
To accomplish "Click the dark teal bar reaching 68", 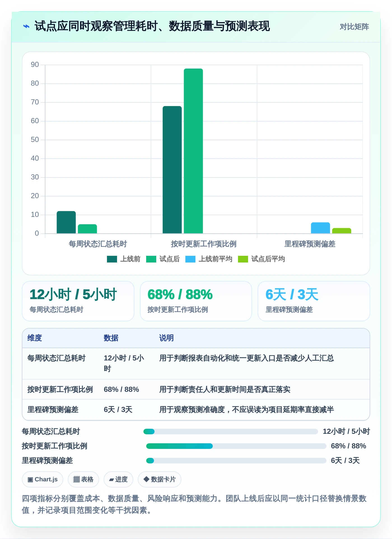I will pyautogui.click(x=172, y=170).
